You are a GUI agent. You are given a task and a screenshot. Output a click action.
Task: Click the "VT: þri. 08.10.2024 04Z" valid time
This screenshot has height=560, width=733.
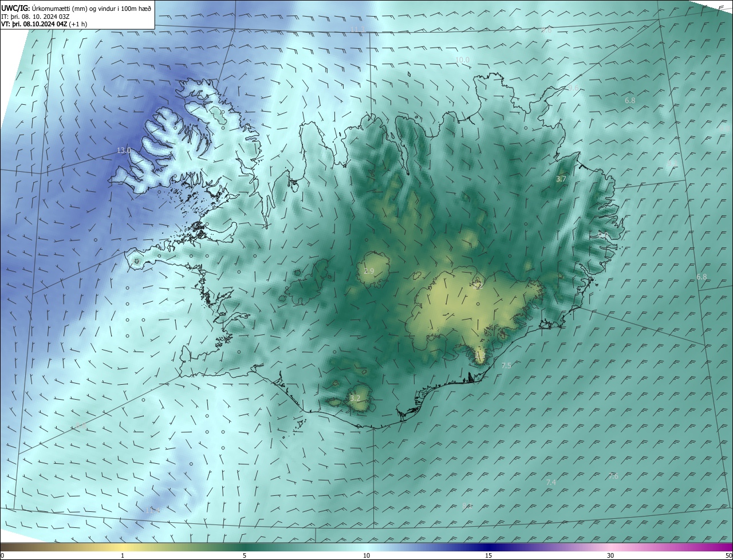35,24
